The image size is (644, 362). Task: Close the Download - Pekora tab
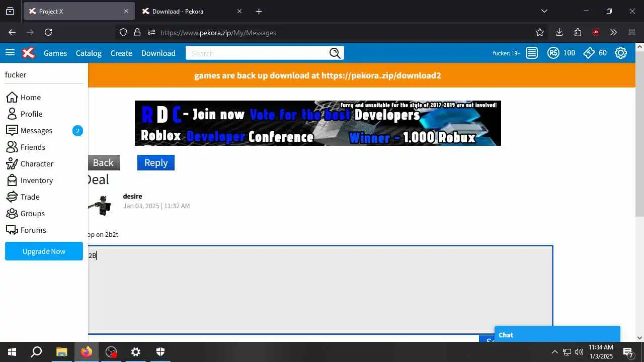(239, 11)
